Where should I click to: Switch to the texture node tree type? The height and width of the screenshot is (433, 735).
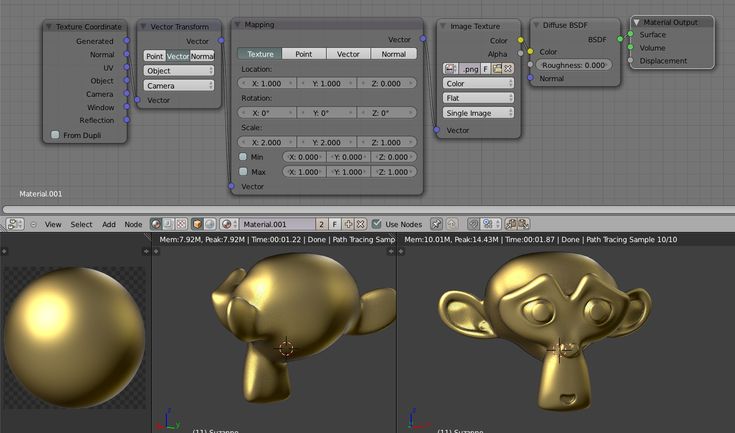click(x=181, y=224)
